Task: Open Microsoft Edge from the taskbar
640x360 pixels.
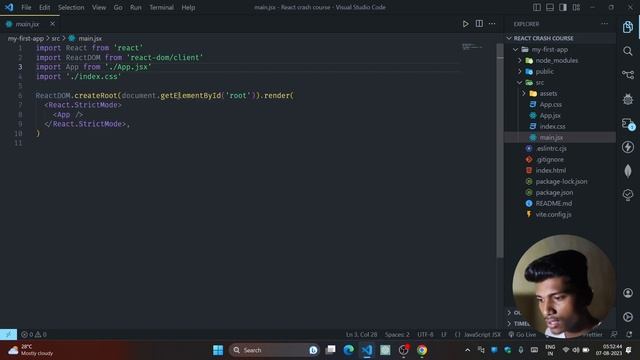Action: 348,350
